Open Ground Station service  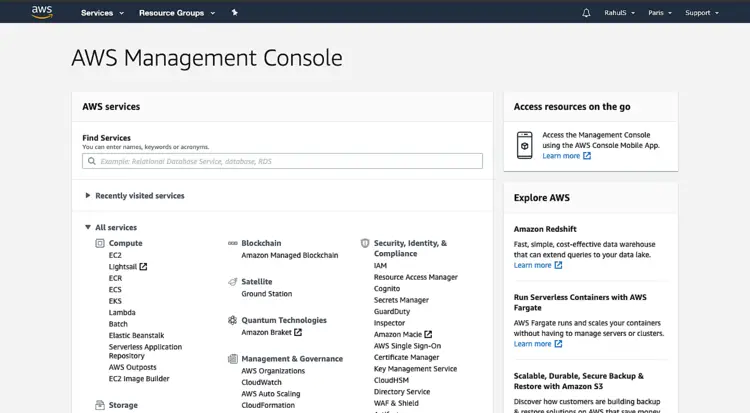tap(266, 294)
